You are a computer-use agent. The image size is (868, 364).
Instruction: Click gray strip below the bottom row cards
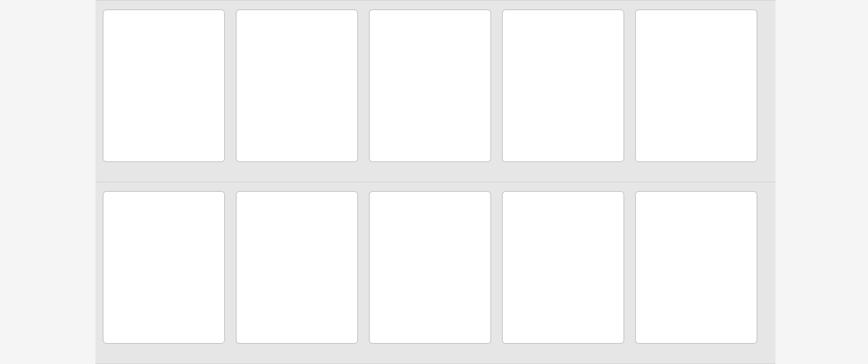435,353
